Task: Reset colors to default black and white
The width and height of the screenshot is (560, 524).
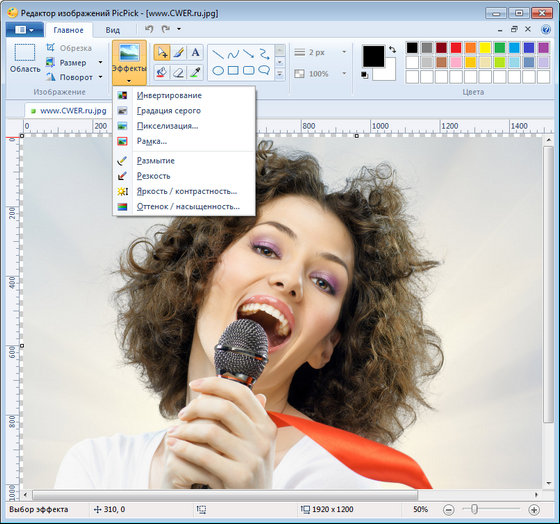Action: click(364, 75)
